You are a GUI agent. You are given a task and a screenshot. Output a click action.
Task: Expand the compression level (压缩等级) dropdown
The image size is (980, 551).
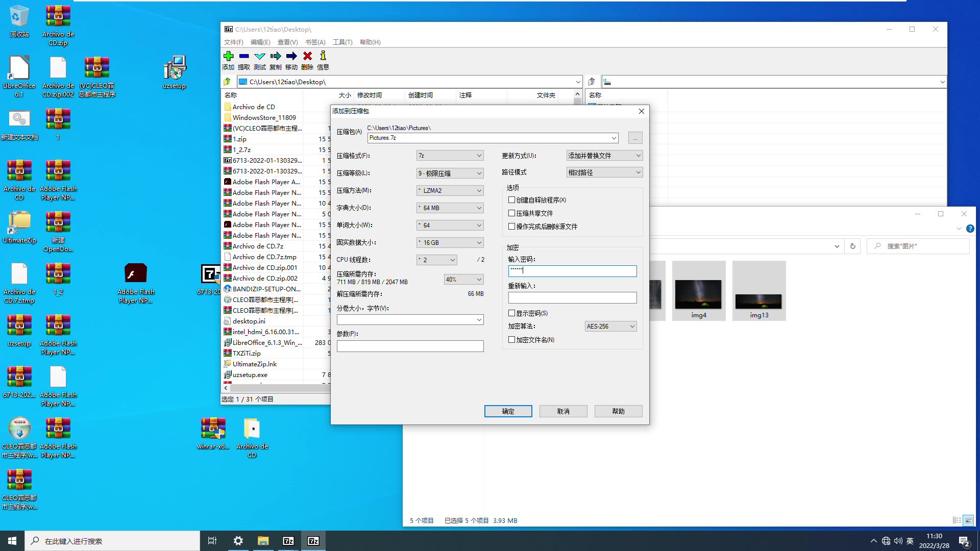[450, 173]
